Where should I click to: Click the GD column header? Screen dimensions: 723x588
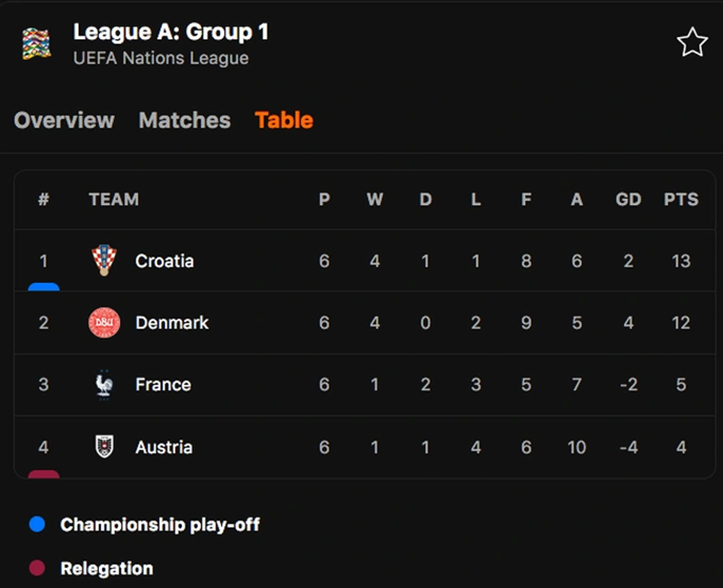(628, 199)
